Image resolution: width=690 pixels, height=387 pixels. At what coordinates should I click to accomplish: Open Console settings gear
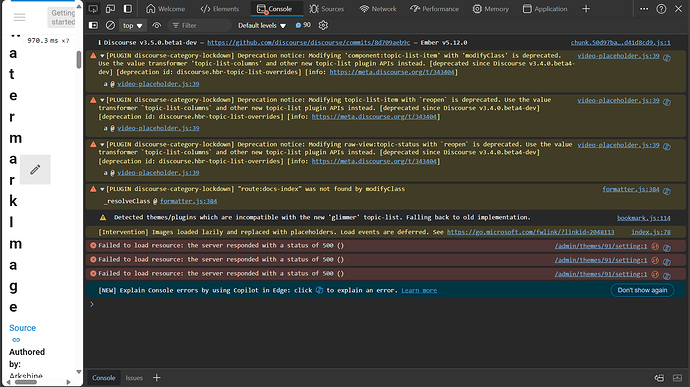323,26
